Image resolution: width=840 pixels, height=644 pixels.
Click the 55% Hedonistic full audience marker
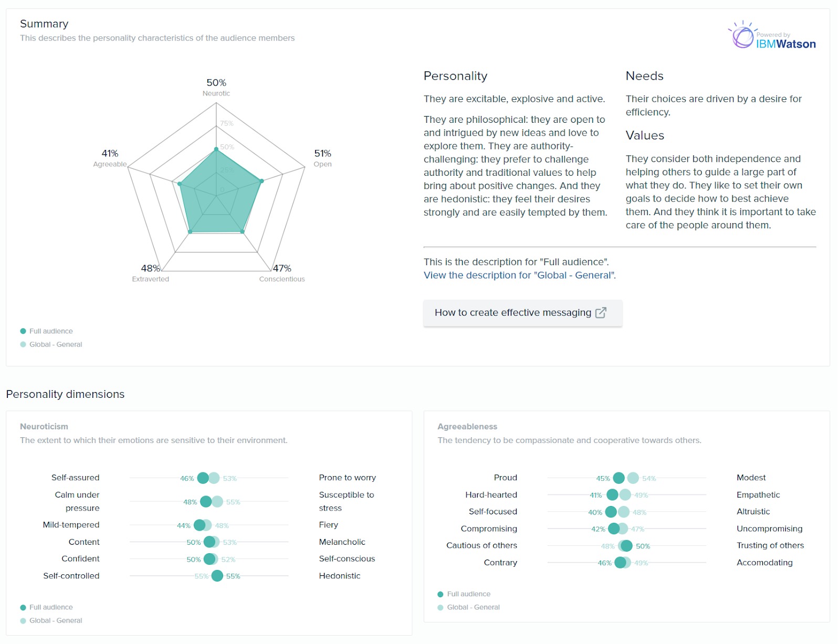tap(217, 576)
